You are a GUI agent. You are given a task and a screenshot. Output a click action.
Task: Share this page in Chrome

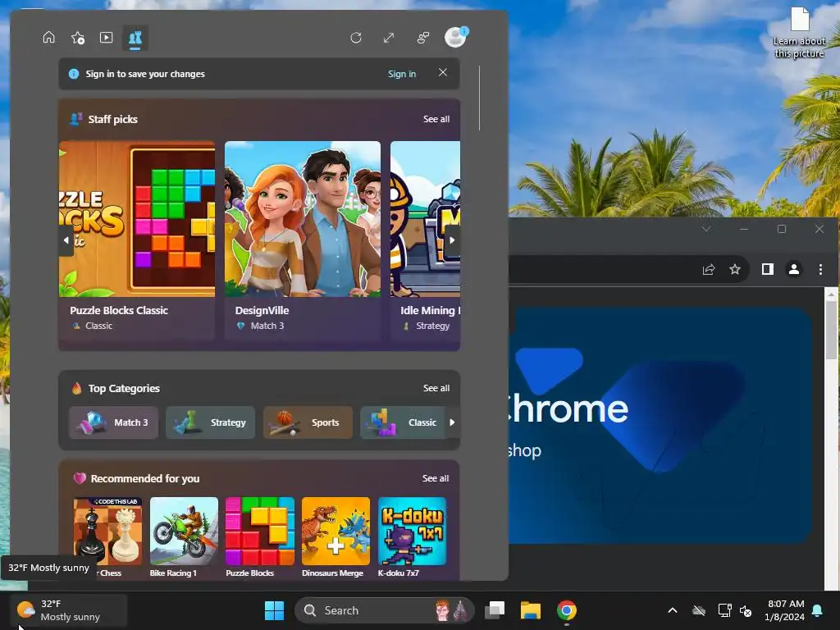coord(708,269)
